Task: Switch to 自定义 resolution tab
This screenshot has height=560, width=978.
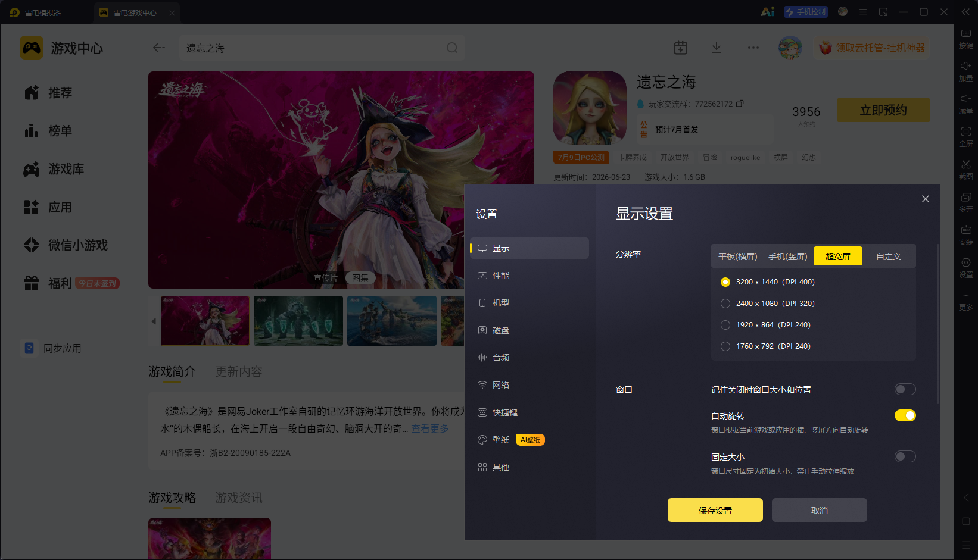Action: click(x=888, y=256)
